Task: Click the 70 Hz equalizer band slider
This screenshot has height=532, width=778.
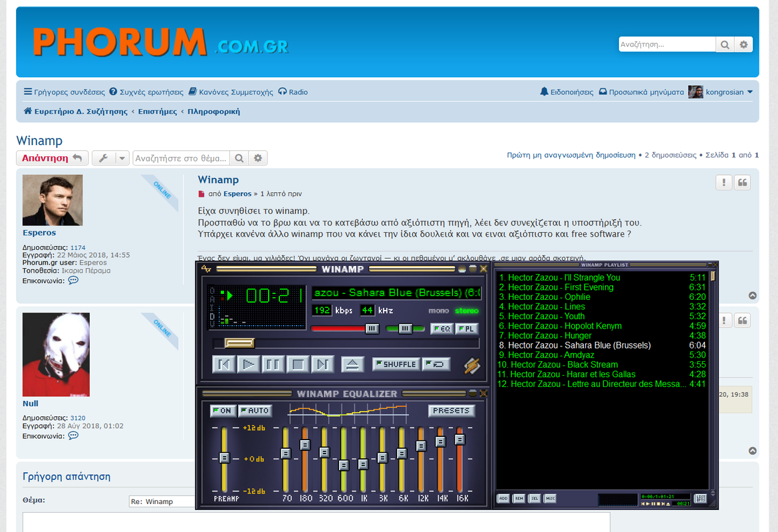Action: pos(286,459)
